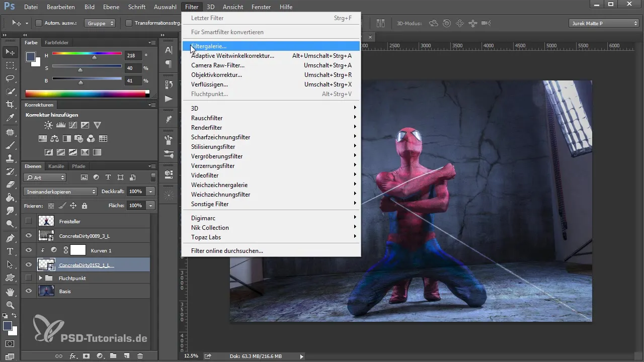Hide the ConcreteDirty0152_1_L layer
Image resolution: width=644 pixels, height=362 pixels.
point(29,264)
